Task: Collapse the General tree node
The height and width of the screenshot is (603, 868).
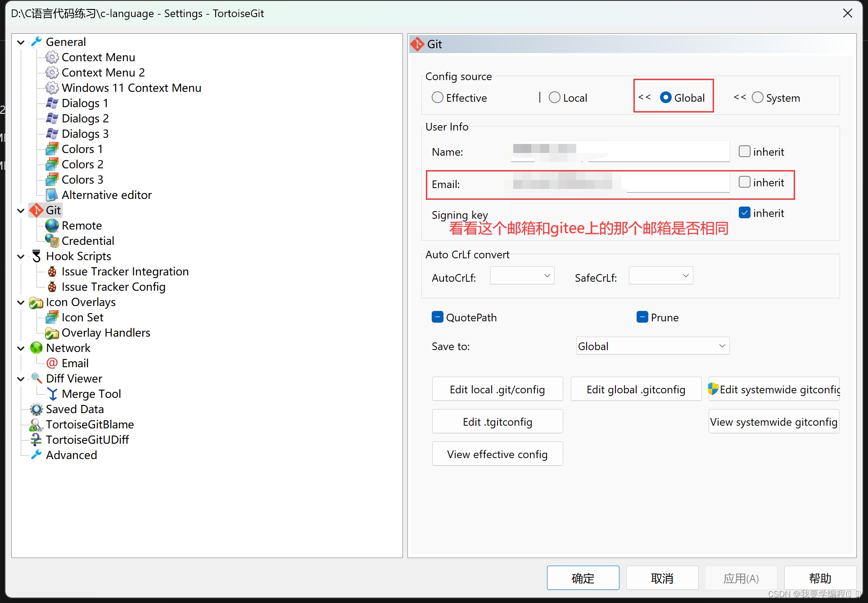Action: tap(21, 42)
